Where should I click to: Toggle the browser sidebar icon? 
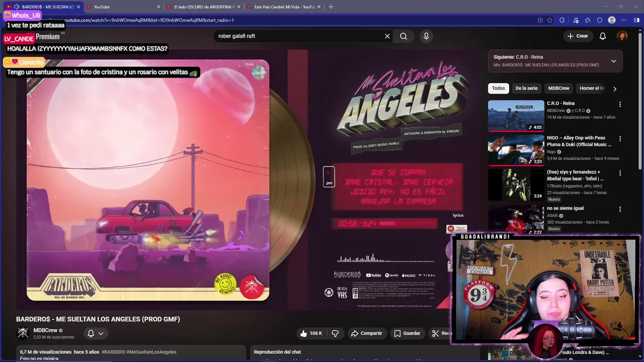point(636,20)
